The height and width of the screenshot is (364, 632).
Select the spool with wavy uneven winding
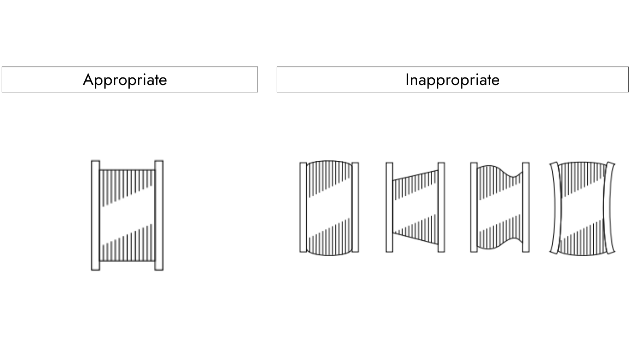[x=500, y=207]
